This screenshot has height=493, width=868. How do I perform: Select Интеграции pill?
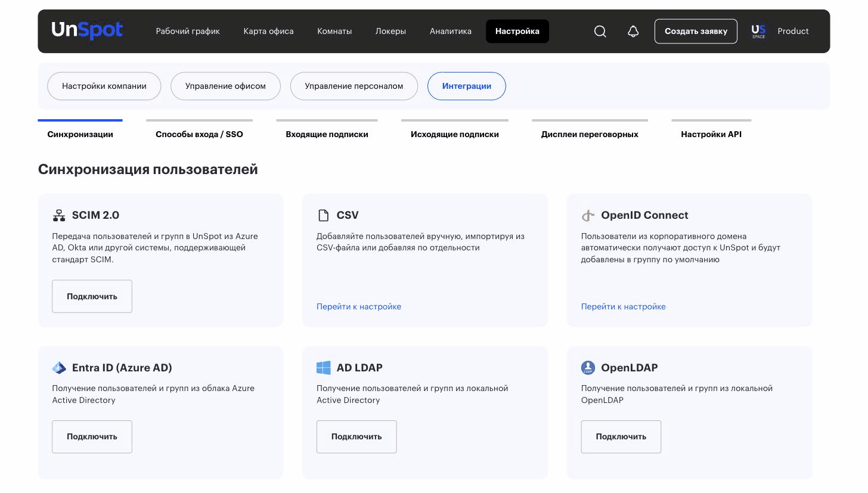click(467, 86)
